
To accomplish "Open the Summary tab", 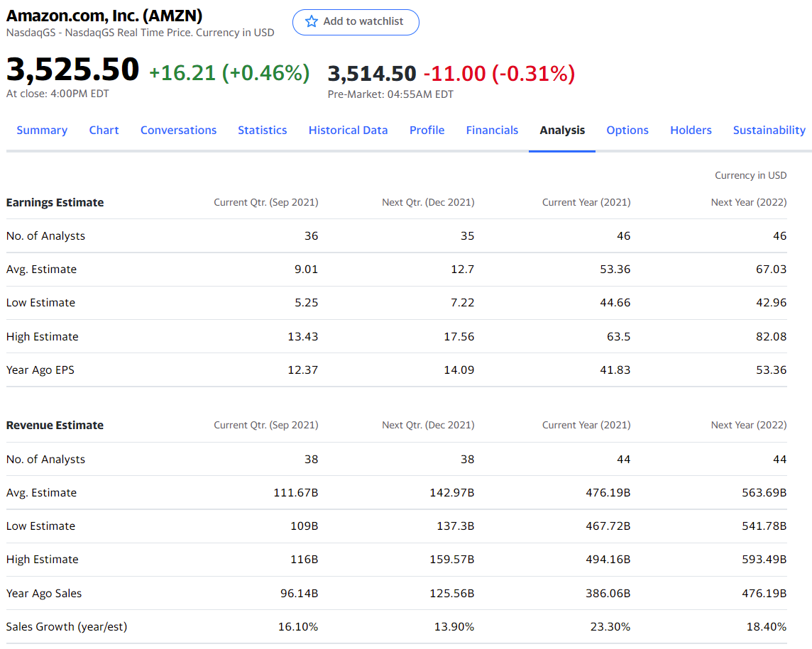I will (42, 130).
